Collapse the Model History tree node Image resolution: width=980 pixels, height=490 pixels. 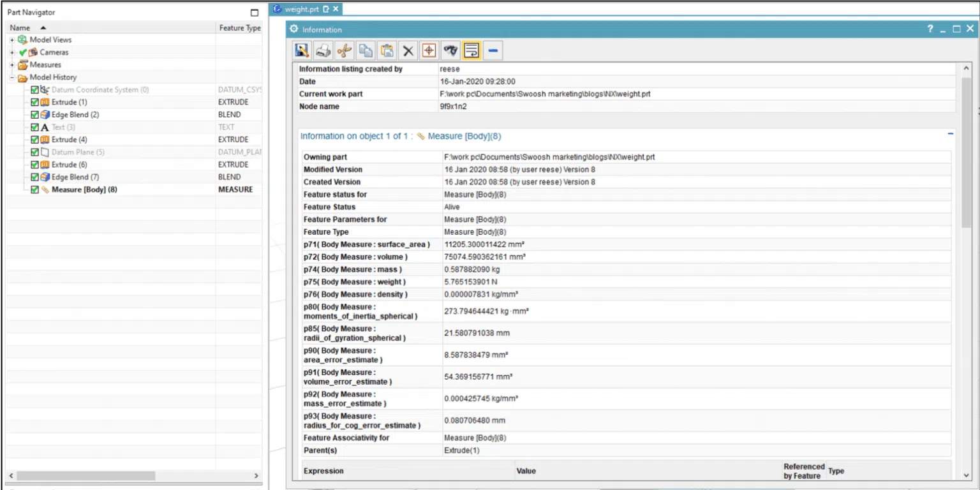(11, 77)
